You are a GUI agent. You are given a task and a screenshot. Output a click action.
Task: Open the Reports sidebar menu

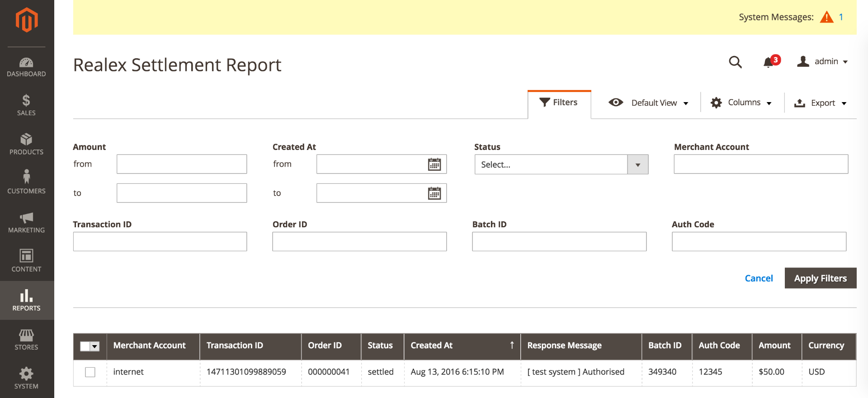point(27,300)
